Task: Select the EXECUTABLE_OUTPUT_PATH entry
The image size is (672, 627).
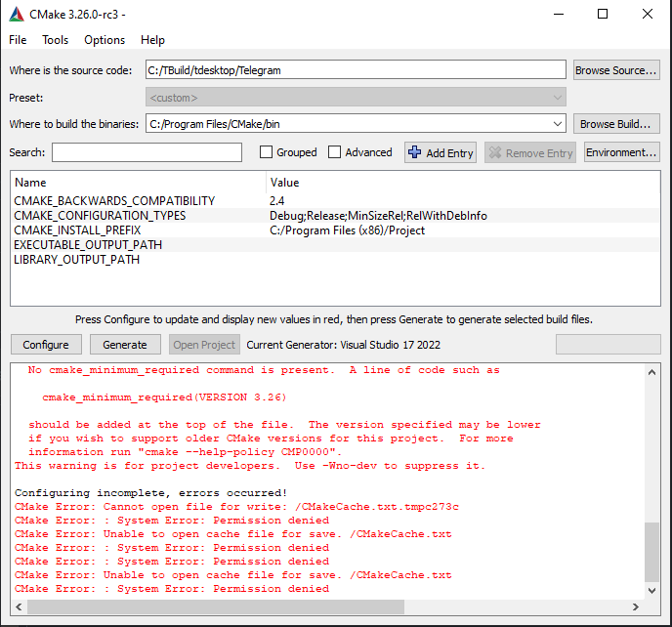Action: (x=88, y=245)
